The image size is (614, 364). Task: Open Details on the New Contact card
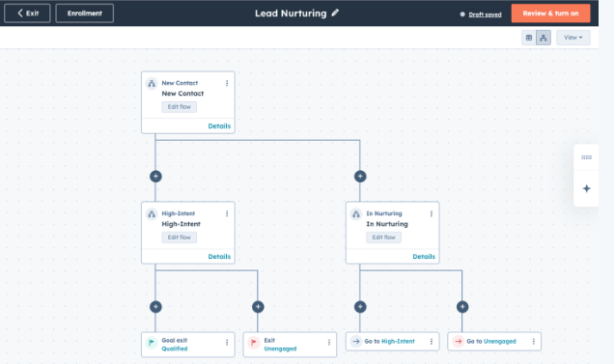click(x=219, y=126)
